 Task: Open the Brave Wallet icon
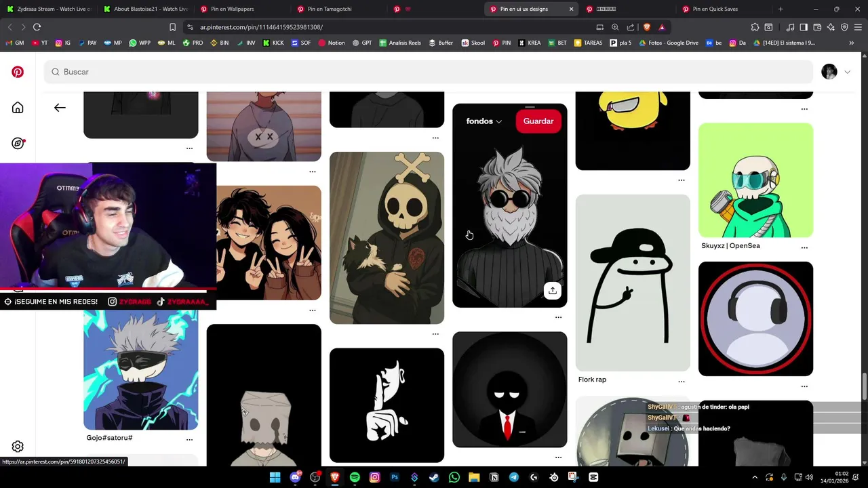click(817, 27)
